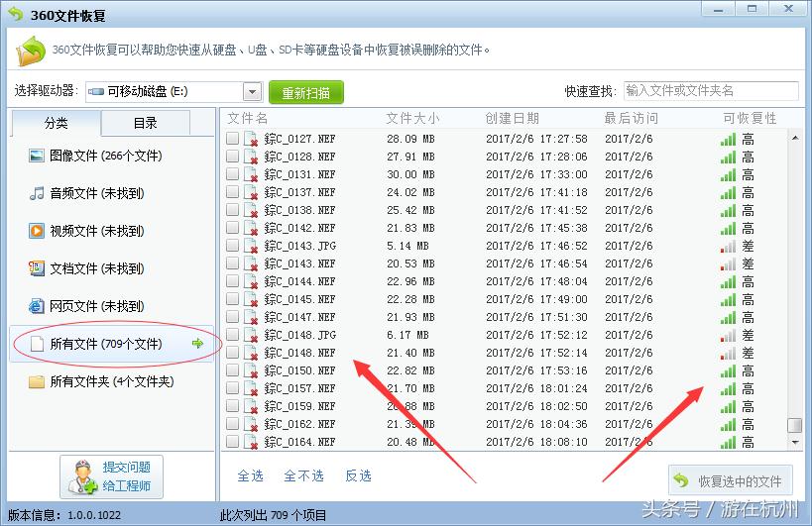The width and height of the screenshot is (812, 526).
Task: Click the deleted-file icon for DSC_0148.JPG
Action: click(251, 335)
